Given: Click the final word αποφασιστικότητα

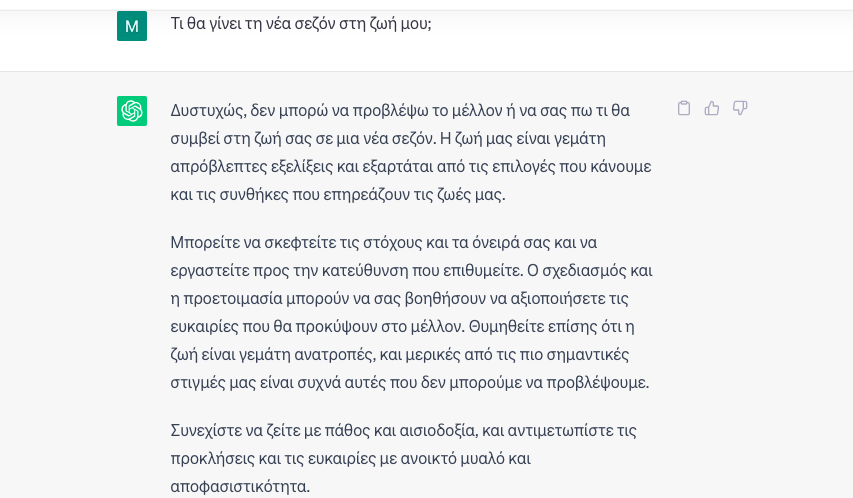Looking at the screenshot, I should coord(238,487).
